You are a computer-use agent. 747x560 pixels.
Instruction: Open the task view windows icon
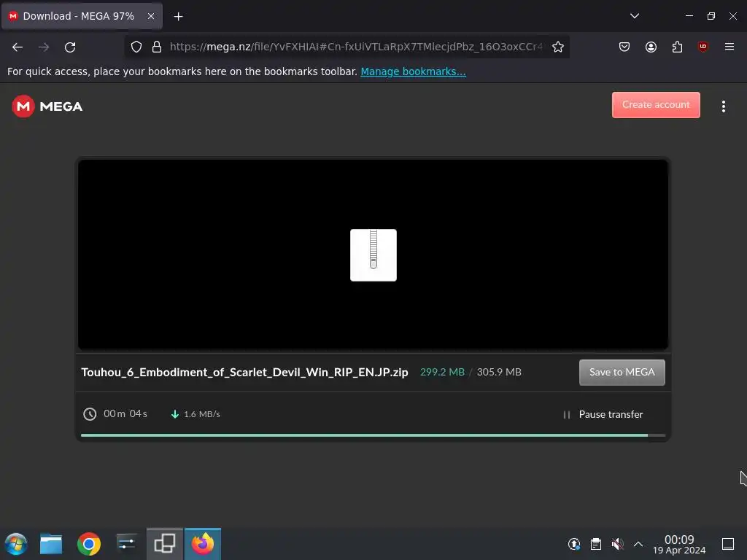pos(164,543)
